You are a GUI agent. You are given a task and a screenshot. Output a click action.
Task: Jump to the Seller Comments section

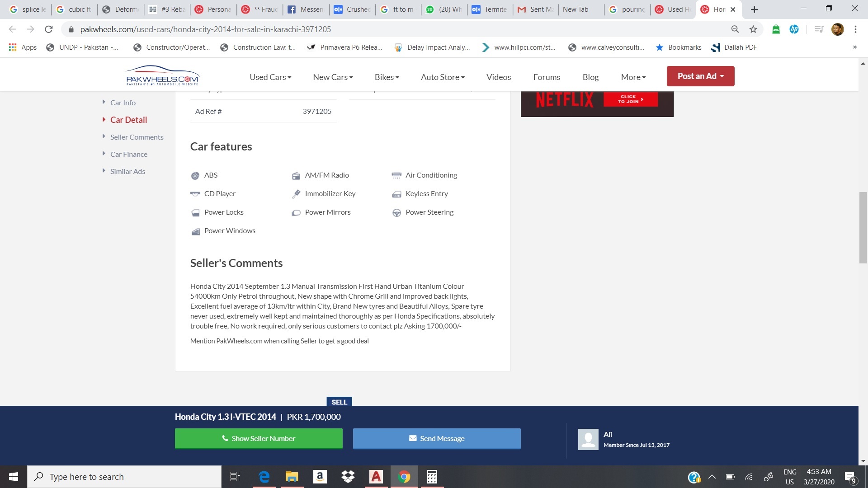[137, 137]
